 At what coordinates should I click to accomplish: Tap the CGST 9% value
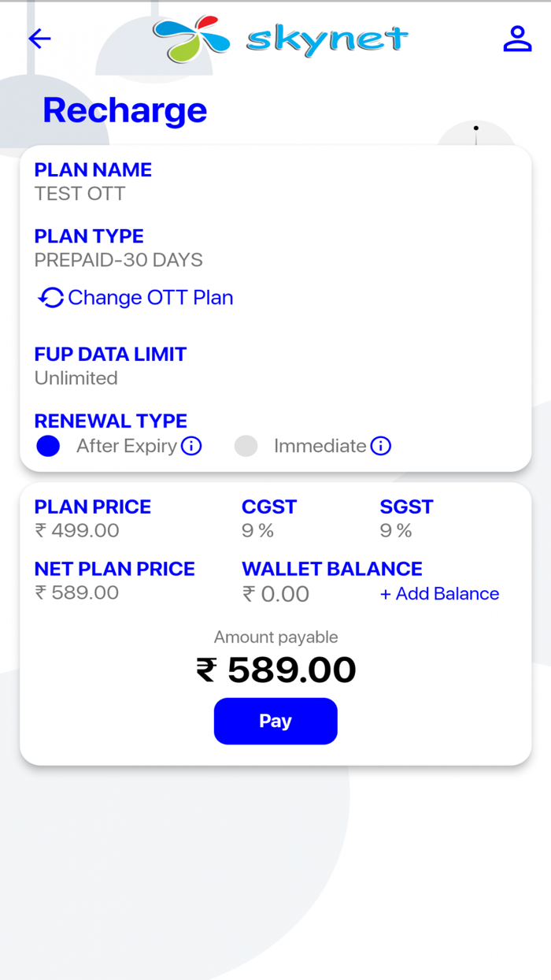point(257,531)
